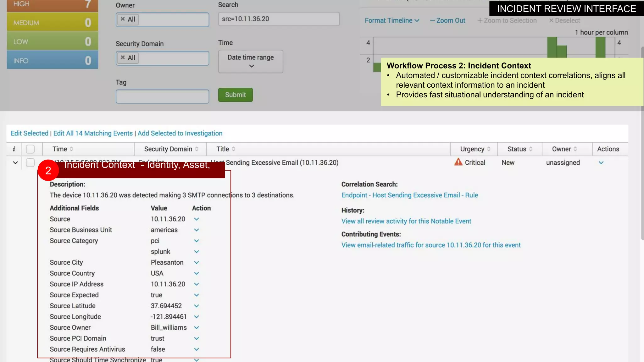Viewport: 644px width, 362px height.
Task: Sort the table by Owner column
Action: 564,149
